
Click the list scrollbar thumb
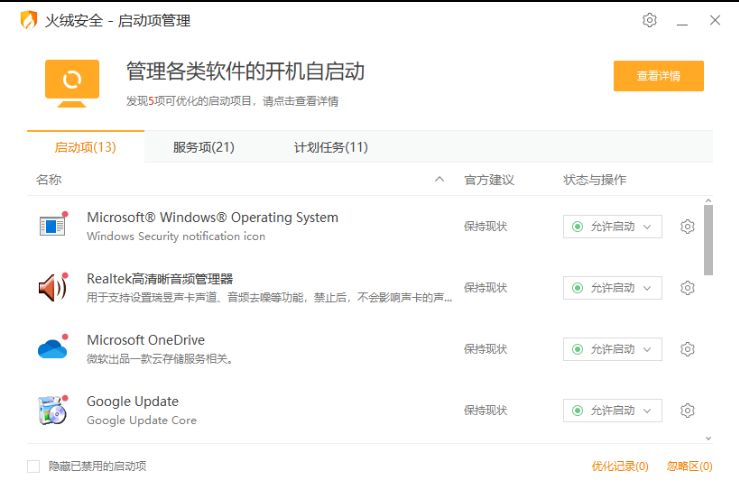[x=708, y=240]
